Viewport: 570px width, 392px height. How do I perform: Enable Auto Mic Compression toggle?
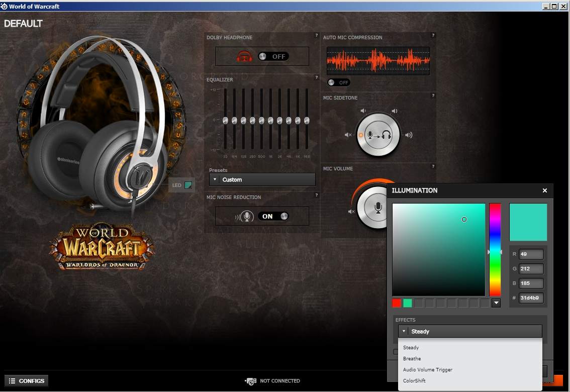[x=339, y=82]
